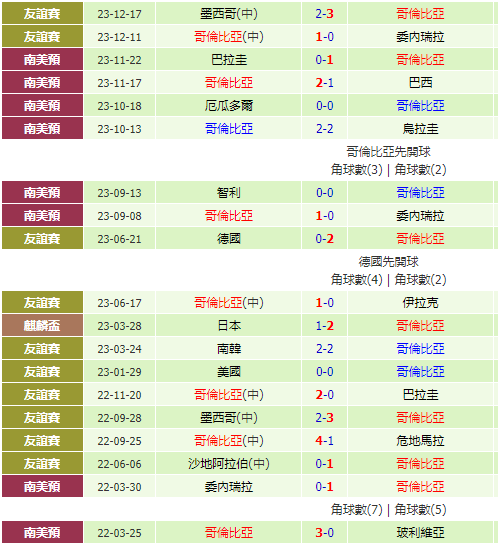
Task: Click 德國 in the 23-06-21 friendly
Action: 229,239
